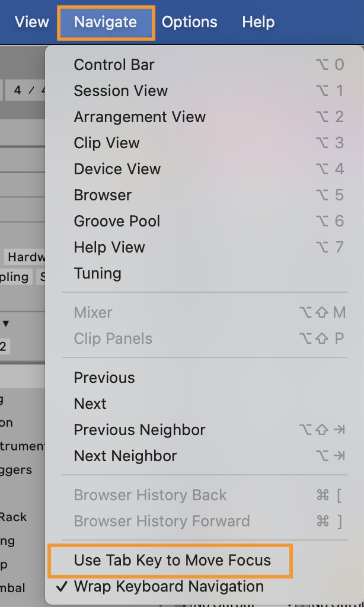
Task: Open the Tuning panel
Action: (97, 273)
